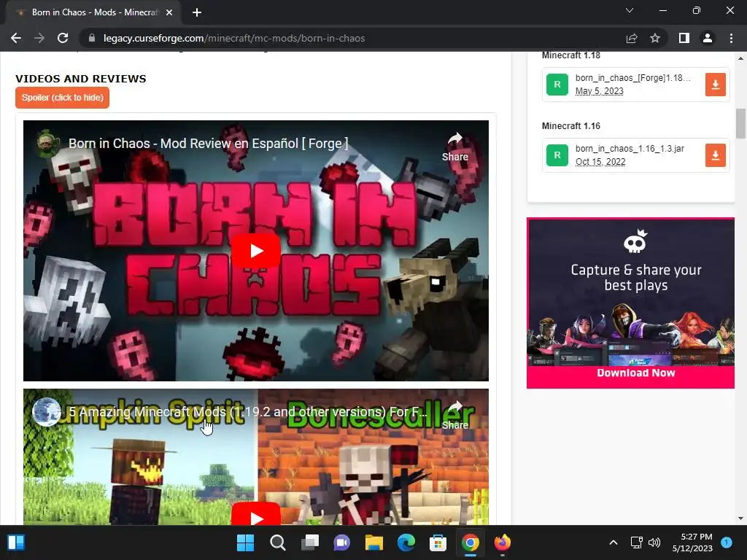Click the Capture & share your best plays ad
Viewport: 747px width, 560px height.
tap(631, 303)
